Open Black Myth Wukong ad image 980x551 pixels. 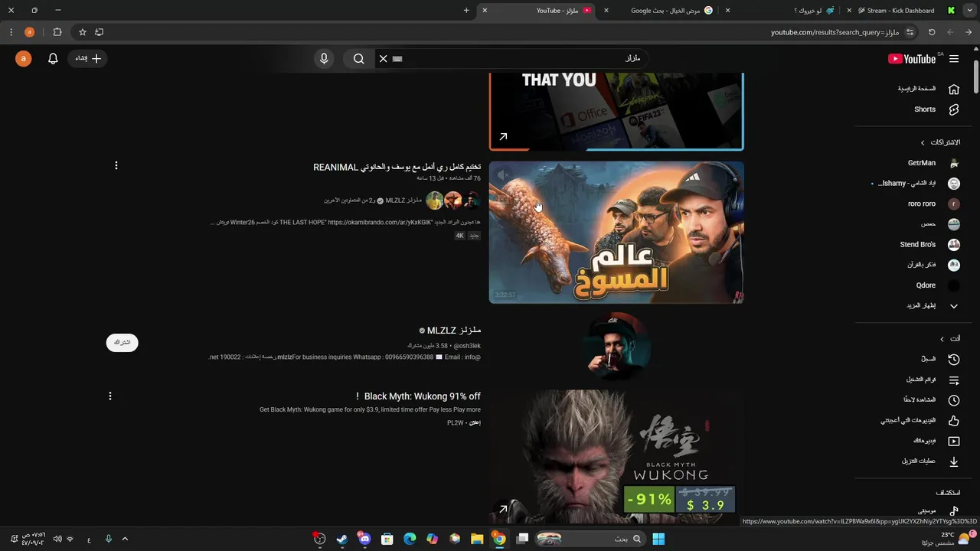click(x=616, y=457)
